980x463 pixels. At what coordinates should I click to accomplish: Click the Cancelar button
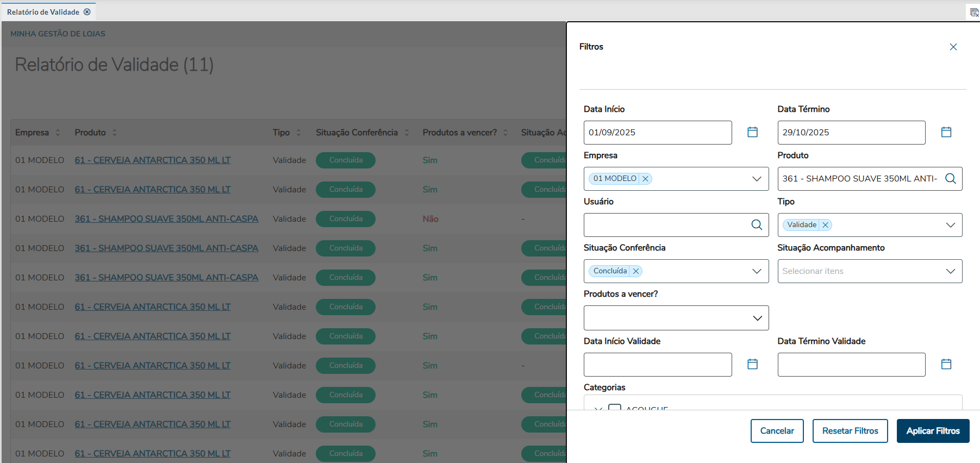click(x=777, y=431)
